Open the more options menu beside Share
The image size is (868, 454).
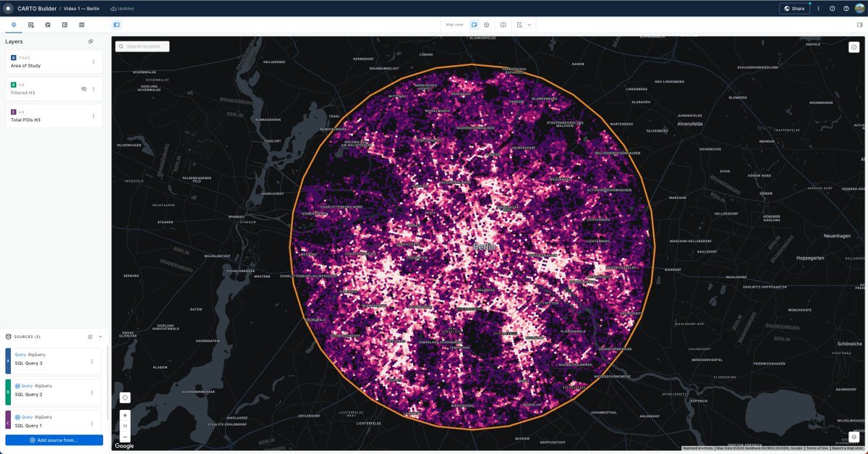pyautogui.click(x=818, y=9)
